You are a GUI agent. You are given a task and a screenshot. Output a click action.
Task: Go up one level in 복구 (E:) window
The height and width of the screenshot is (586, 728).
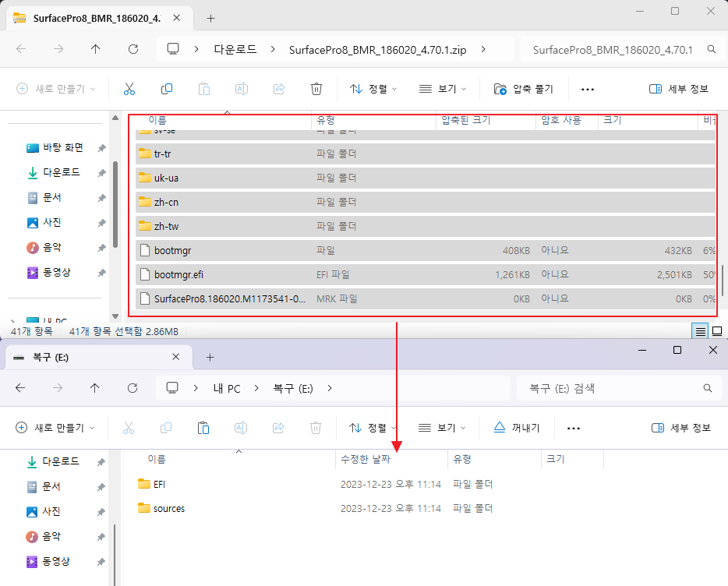pyautogui.click(x=95, y=388)
